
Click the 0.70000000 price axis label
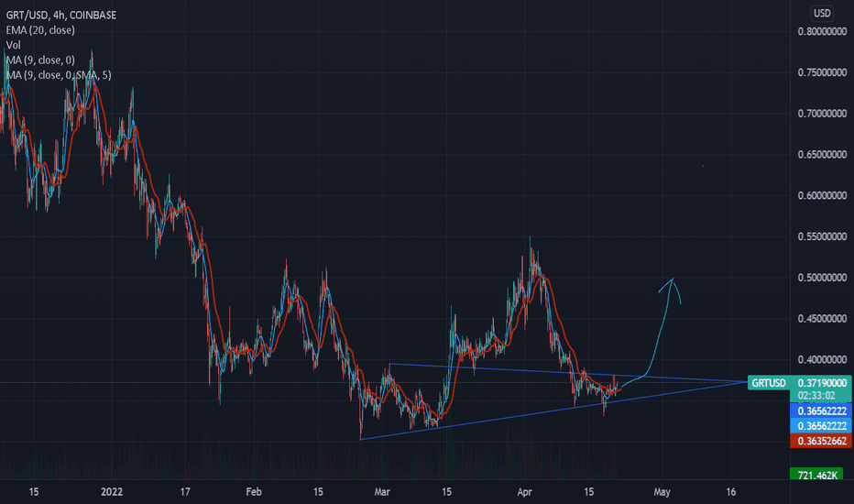coord(822,114)
